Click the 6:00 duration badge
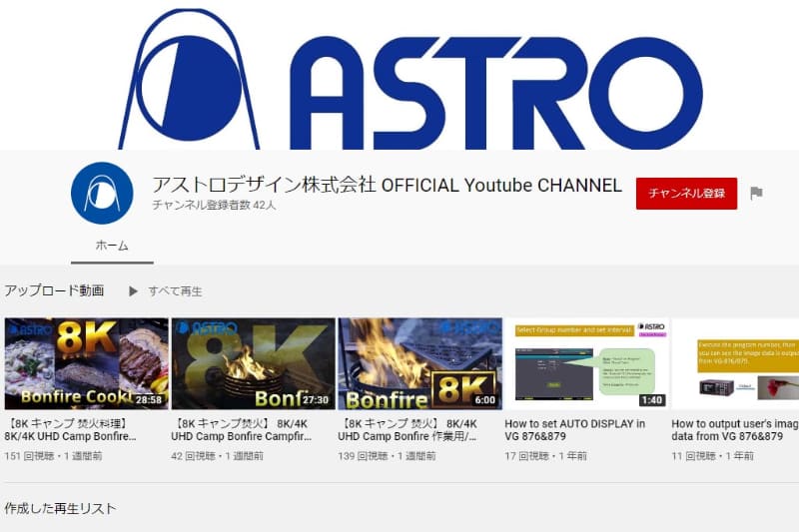Image resolution: width=799 pixels, height=532 pixels. 485,400
